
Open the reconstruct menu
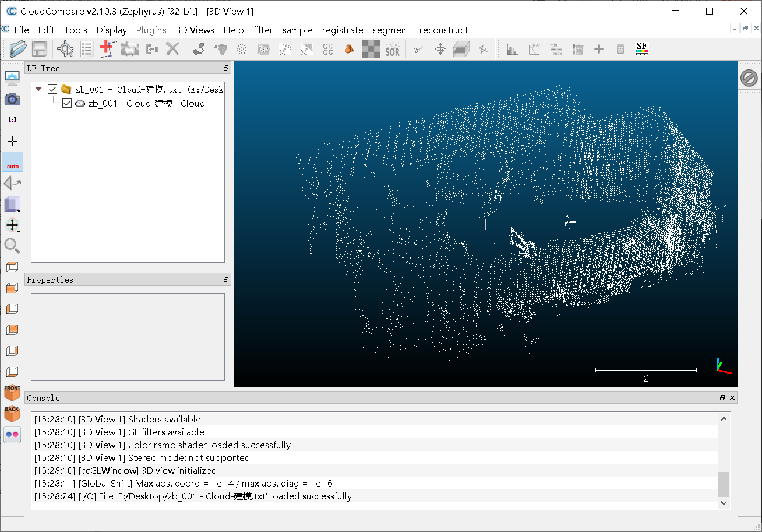tap(444, 30)
